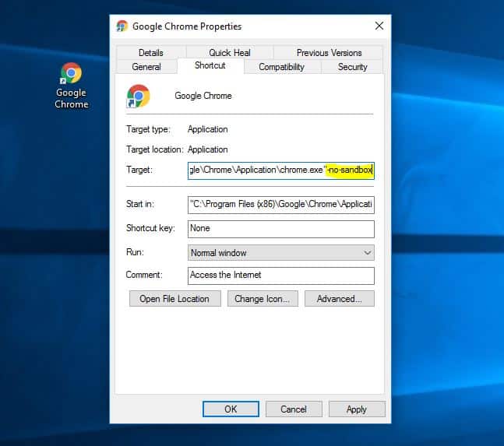Click the Cancel button

point(294,409)
